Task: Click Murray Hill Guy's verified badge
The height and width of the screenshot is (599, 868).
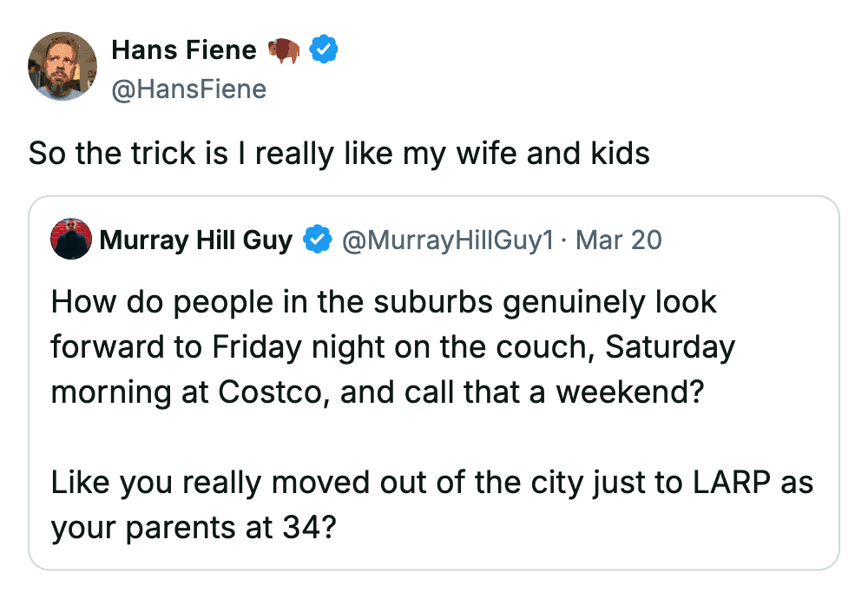Action: click(315, 239)
